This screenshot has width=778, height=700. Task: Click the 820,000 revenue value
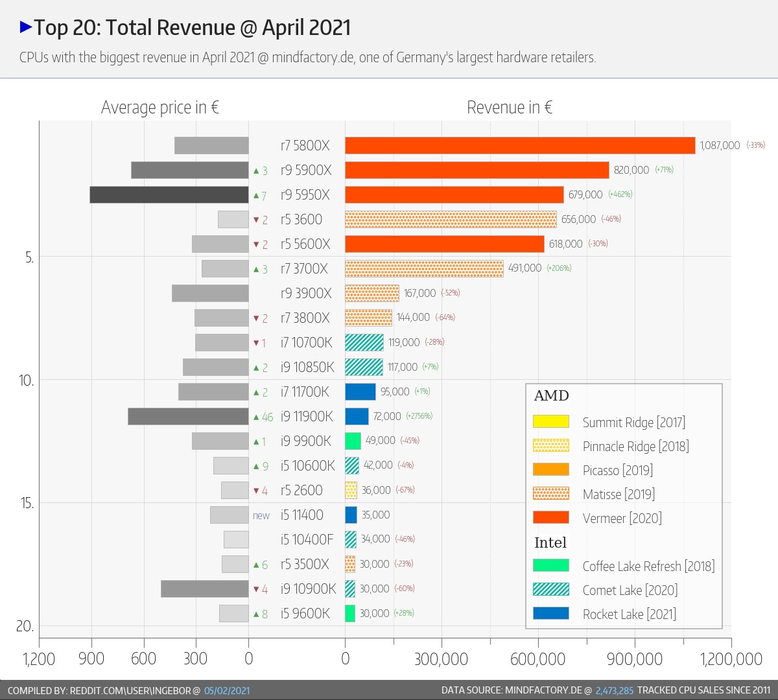click(631, 170)
